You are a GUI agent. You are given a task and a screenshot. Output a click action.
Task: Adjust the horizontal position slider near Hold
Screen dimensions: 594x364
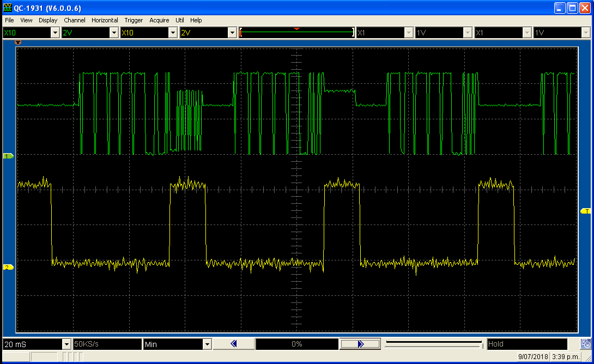[433, 344]
